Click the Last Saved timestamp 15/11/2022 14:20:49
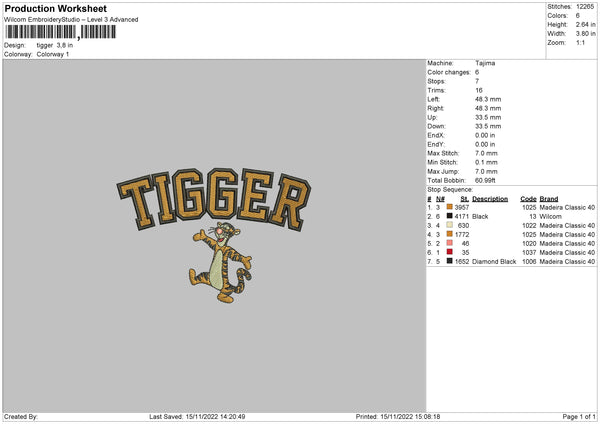 click(x=215, y=417)
